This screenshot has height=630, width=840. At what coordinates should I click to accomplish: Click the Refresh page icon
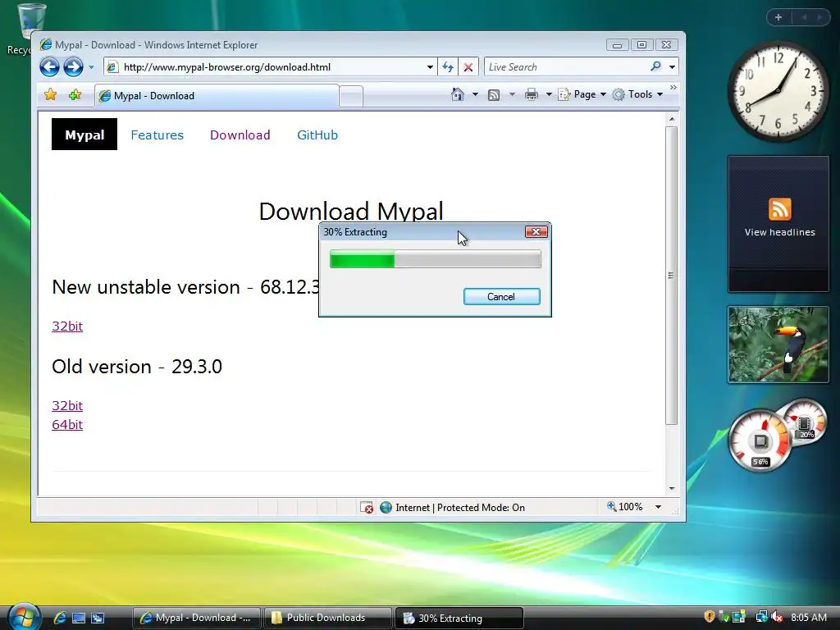pyautogui.click(x=448, y=67)
